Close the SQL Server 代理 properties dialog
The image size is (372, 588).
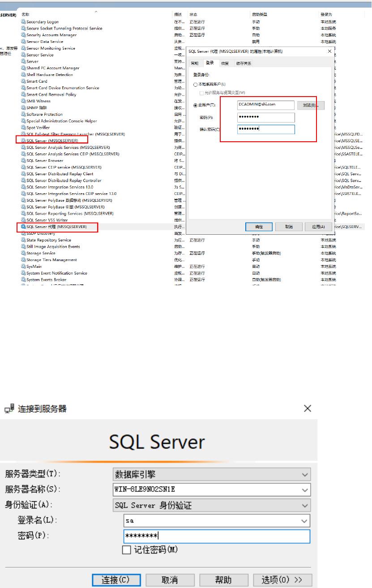[x=329, y=51]
